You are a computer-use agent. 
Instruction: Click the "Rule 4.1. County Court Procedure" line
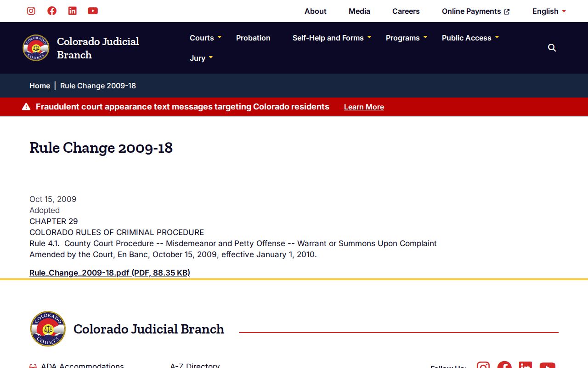(233, 243)
